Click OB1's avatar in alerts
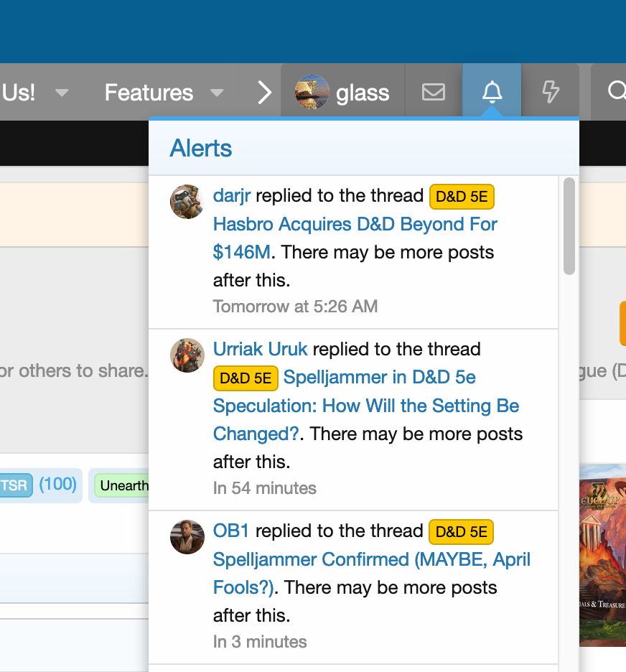626x672 pixels. [x=187, y=537]
